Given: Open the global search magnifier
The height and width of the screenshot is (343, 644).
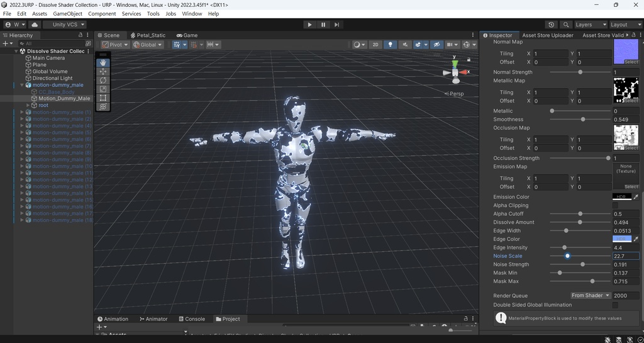Looking at the screenshot, I should point(566,25).
